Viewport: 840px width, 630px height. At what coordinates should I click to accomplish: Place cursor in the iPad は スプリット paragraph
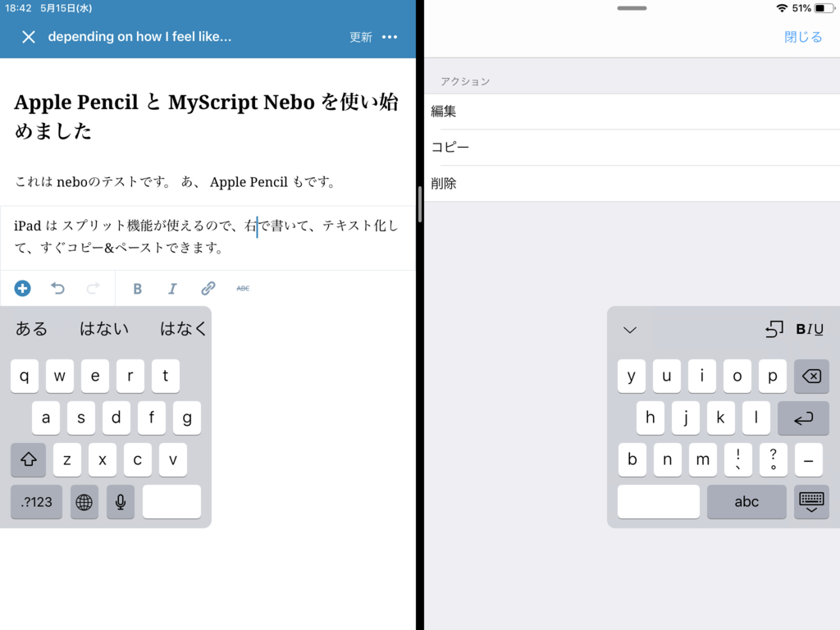pos(206,236)
